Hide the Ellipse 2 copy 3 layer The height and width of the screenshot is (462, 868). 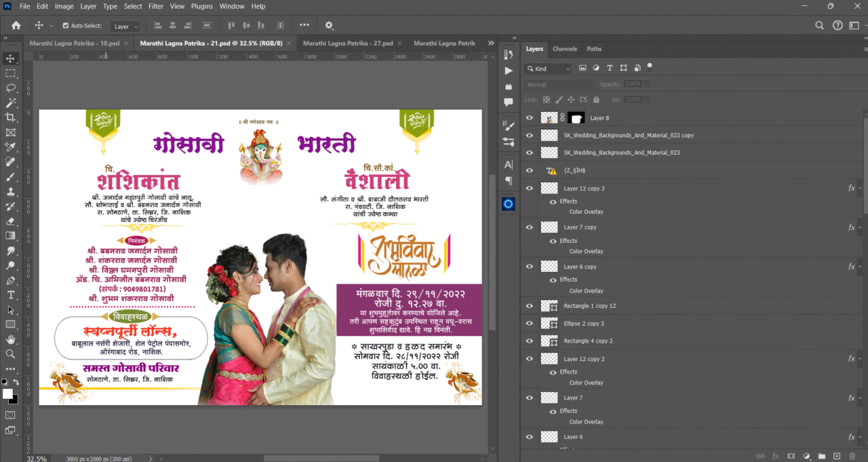point(529,324)
